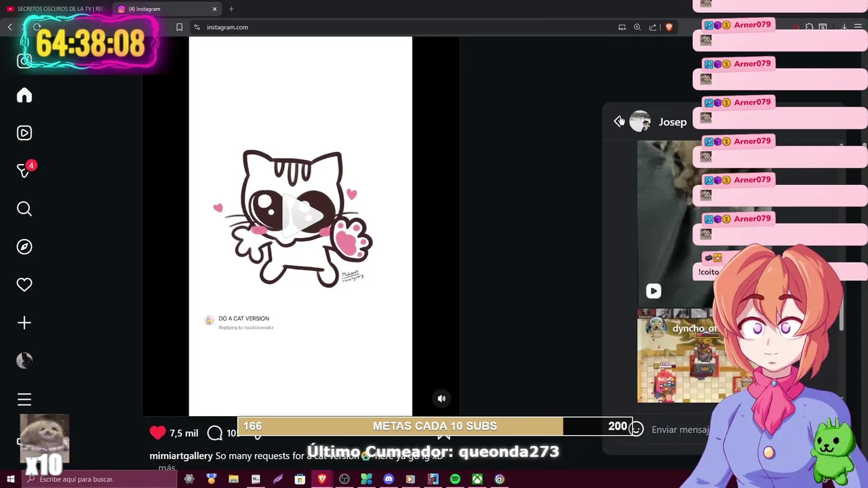
Task: Open OBS Studio from taskbar
Action: [344, 479]
